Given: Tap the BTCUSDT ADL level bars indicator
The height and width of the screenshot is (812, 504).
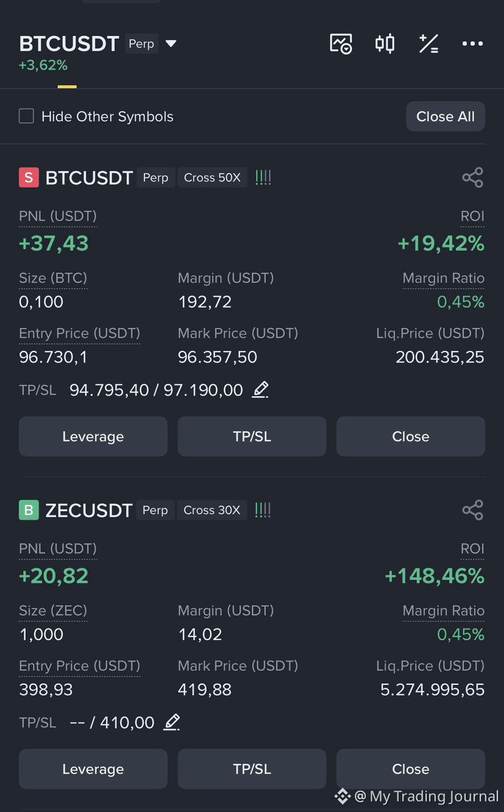Looking at the screenshot, I should point(263,177).
